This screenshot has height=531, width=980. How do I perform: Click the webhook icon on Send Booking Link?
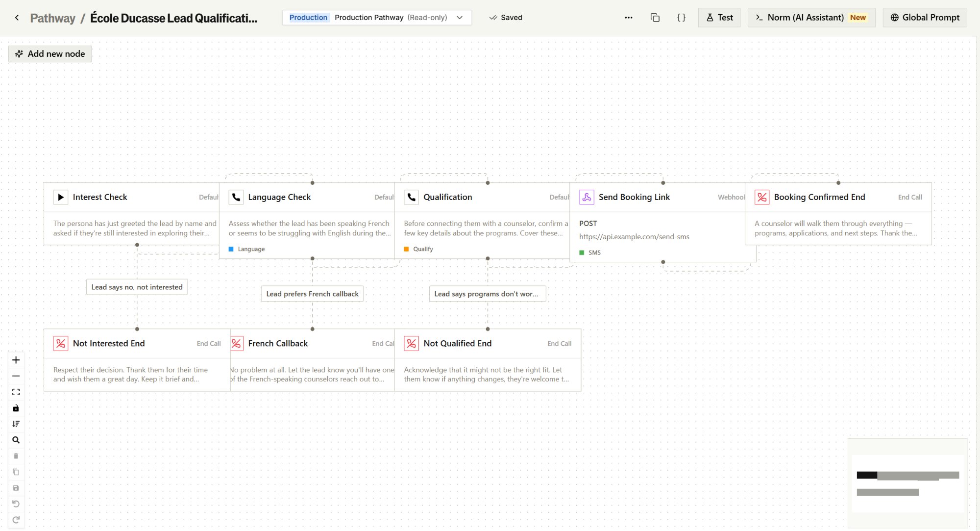586,197
